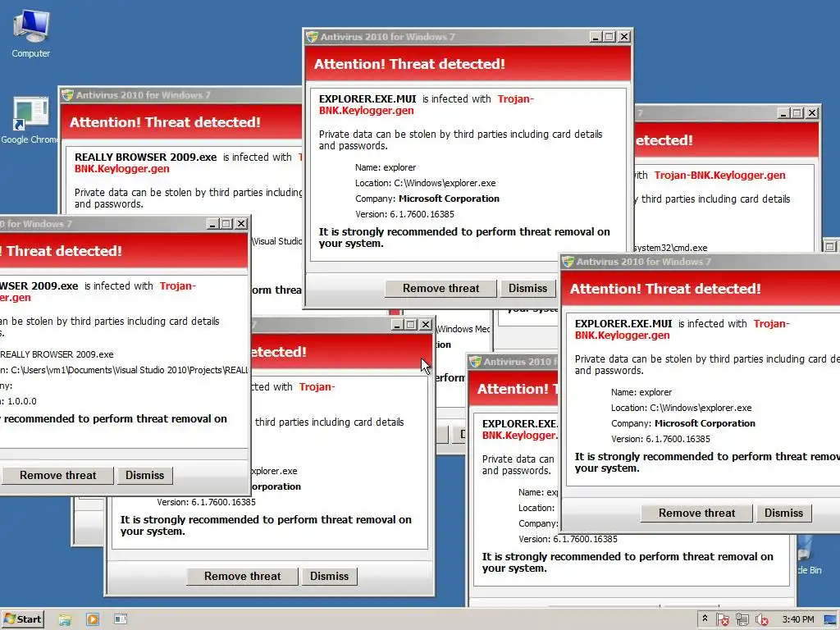
Task: Launch the Google Chrome desktop shortcut
Action: 30,120
